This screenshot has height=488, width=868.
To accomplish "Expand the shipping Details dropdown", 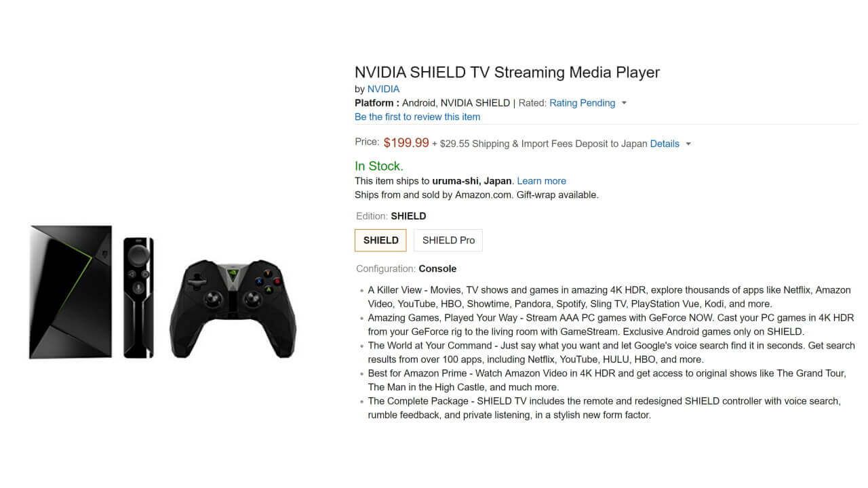I will 665,144.
